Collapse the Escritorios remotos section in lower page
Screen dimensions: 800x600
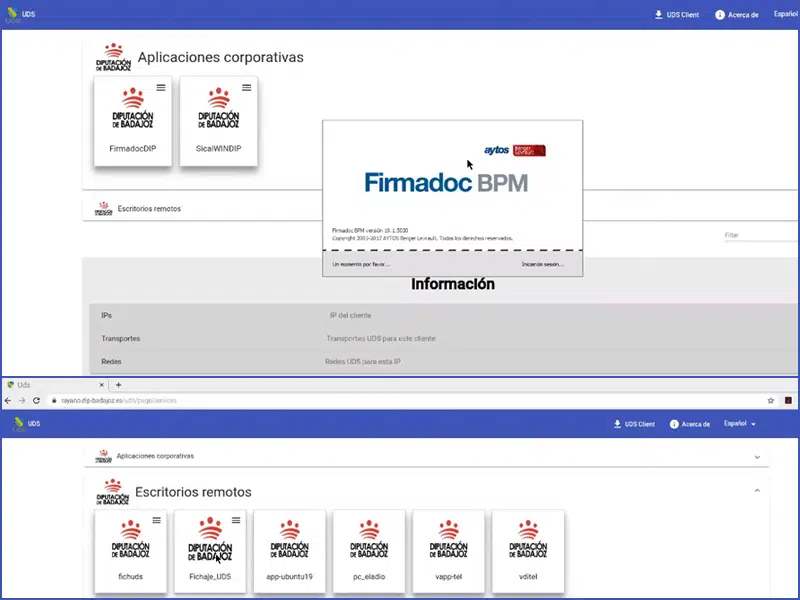click(x=756, y=491)
